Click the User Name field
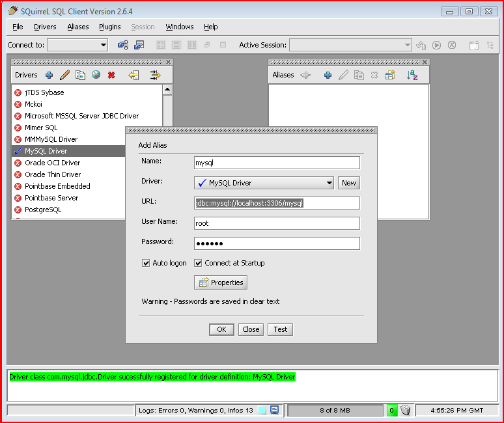 click(277, 223)
